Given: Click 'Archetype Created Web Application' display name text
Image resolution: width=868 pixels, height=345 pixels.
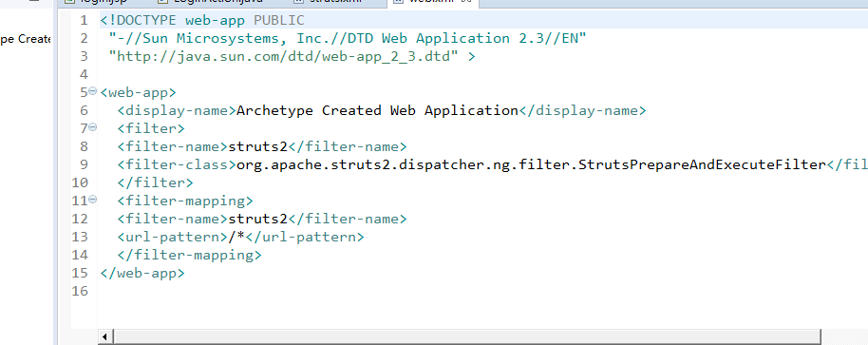Looking at the screenshot, I should [x=377, y=110].
